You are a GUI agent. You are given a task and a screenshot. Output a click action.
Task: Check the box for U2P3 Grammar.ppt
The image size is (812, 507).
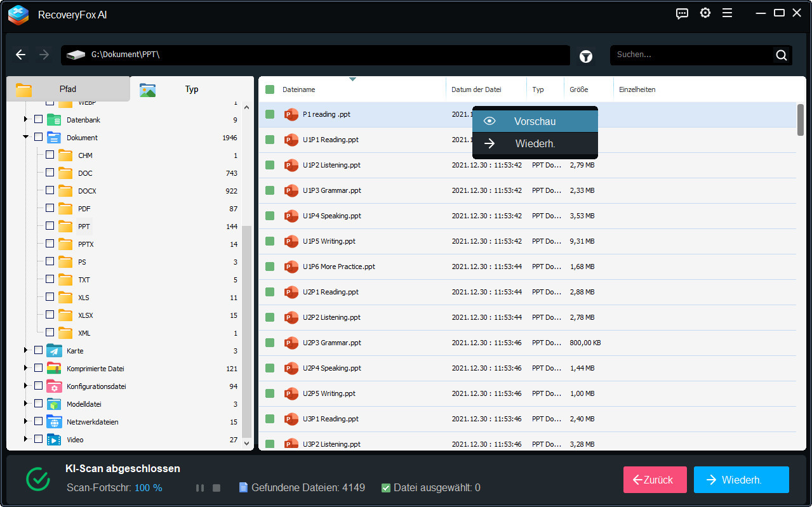coord(270,343)
